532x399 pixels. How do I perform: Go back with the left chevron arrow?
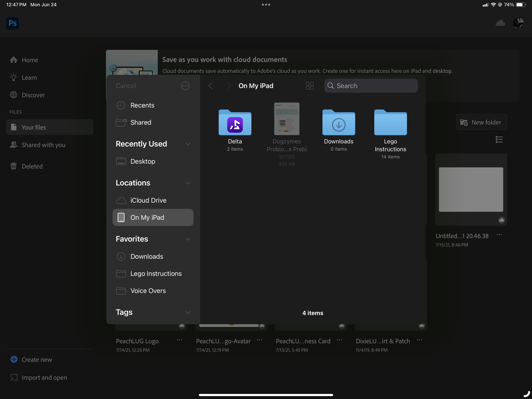pyautogui.click(x=210, y=86)
